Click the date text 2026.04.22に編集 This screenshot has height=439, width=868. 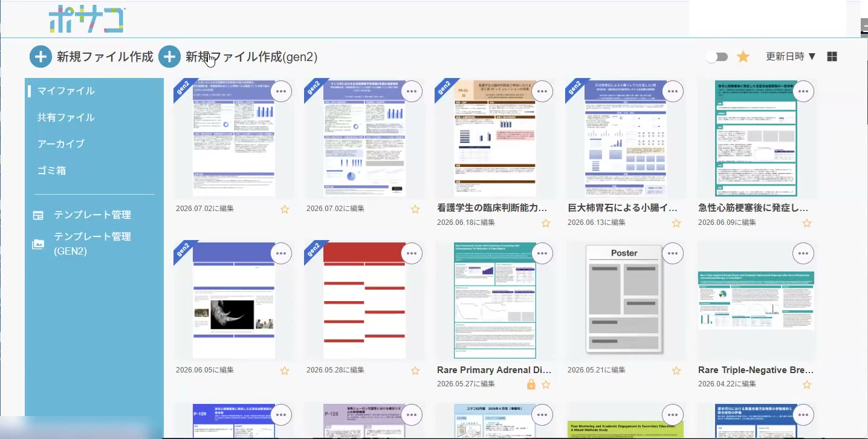click(x=727, y=384)
